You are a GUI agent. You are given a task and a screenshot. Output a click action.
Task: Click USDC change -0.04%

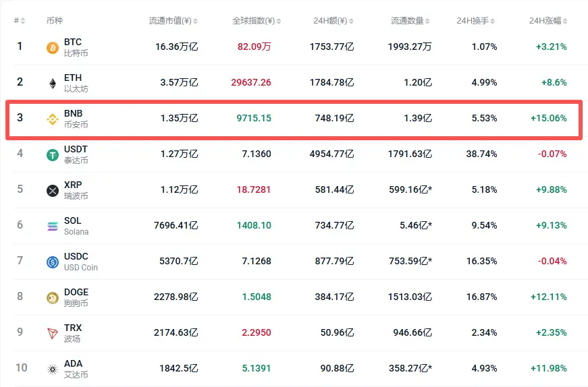[x=552, y=261]
